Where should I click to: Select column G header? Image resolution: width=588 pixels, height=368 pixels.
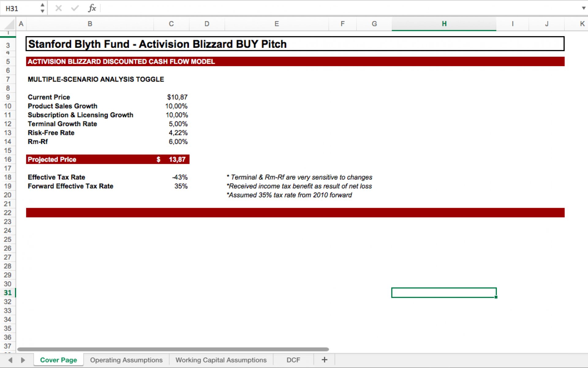click(374, 24)
